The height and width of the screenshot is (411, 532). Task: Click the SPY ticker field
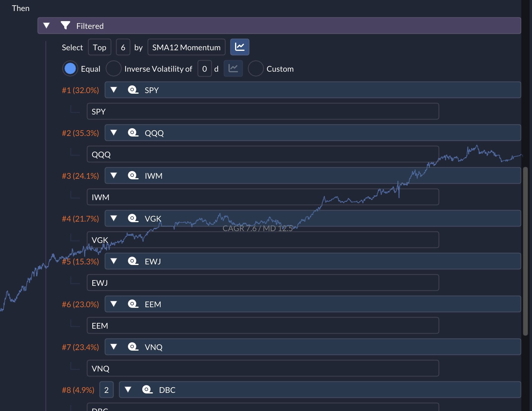tap(263, 112)
